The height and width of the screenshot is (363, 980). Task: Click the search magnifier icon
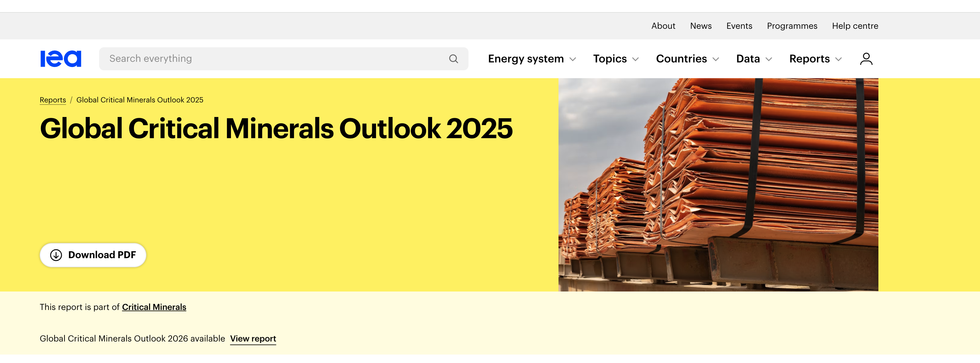click(x=453, y=58)
